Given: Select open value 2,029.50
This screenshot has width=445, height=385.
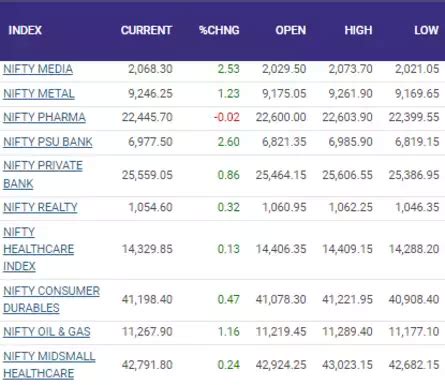Looking at the screenshot, I should tap(284, 69).
